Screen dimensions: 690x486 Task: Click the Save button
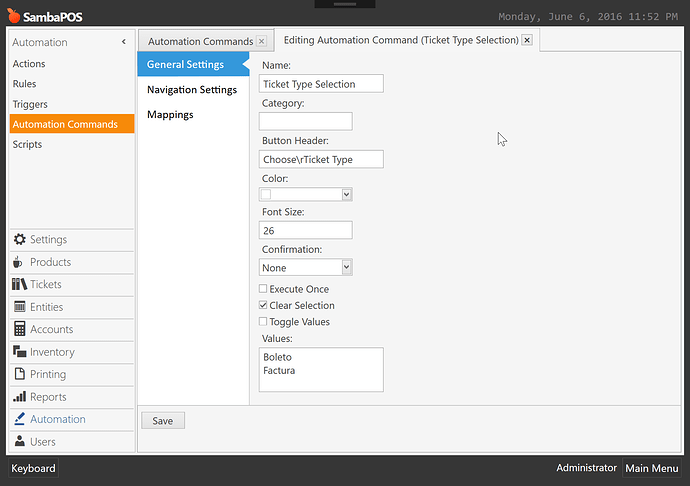coord(163,421)
